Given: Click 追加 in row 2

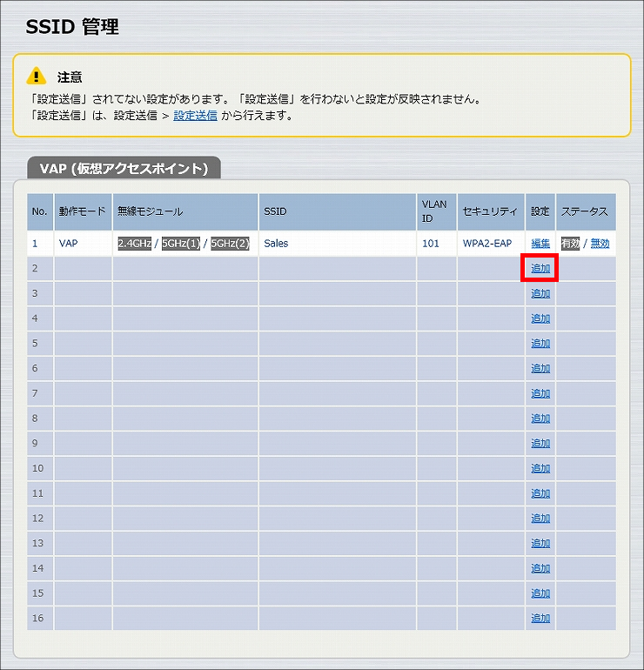Looking at the screenshot, I should [540, 268].
